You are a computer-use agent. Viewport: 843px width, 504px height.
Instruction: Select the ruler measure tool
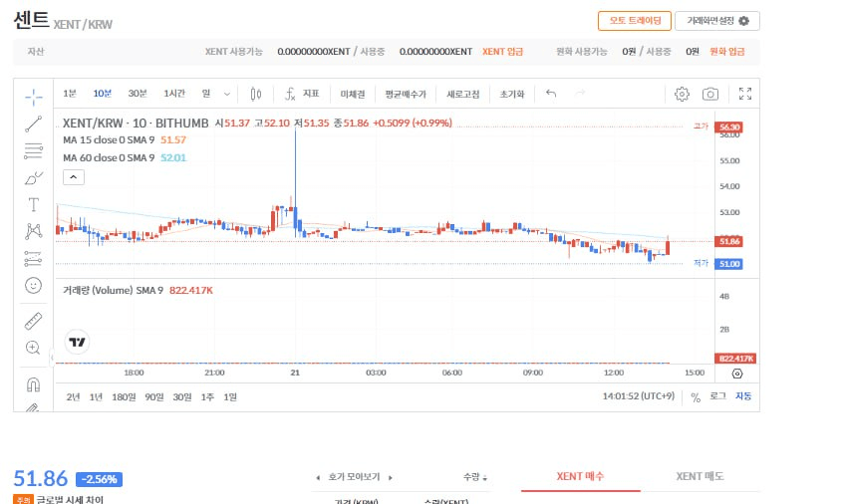(33, 321)
